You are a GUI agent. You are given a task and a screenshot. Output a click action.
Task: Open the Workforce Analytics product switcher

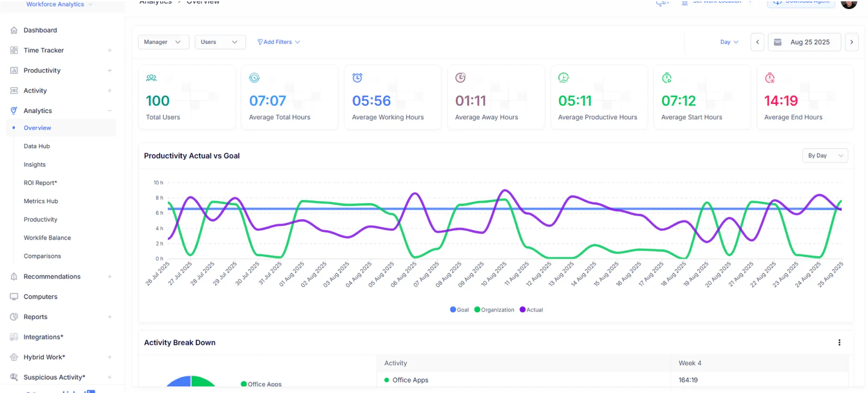tap(59, 4)
